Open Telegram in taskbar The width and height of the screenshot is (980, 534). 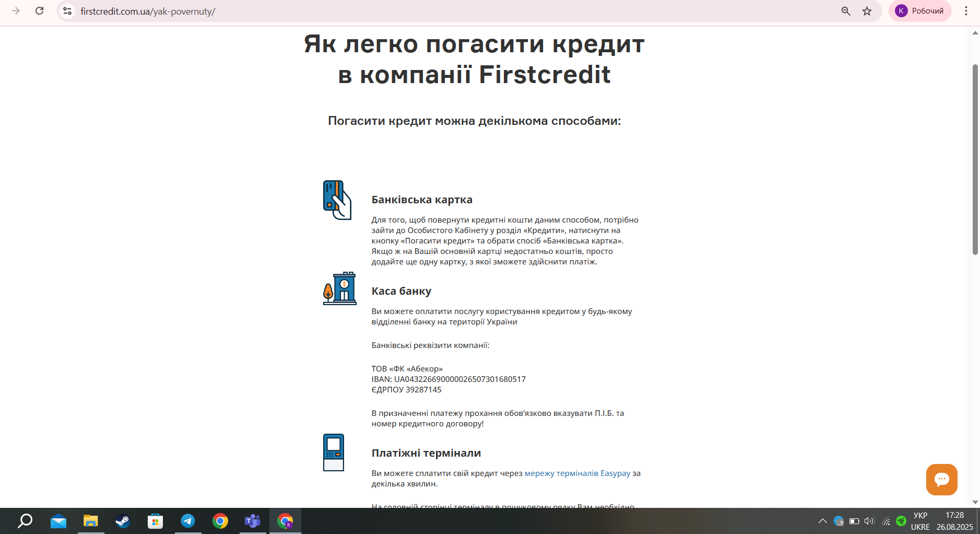pyautogui.click(x=188, y=521)
